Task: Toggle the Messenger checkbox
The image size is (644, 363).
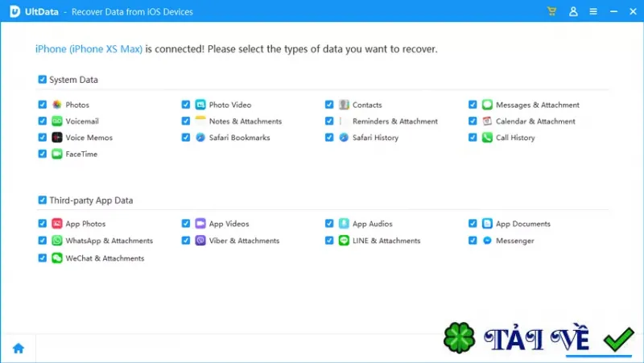Action: (473, 240)
